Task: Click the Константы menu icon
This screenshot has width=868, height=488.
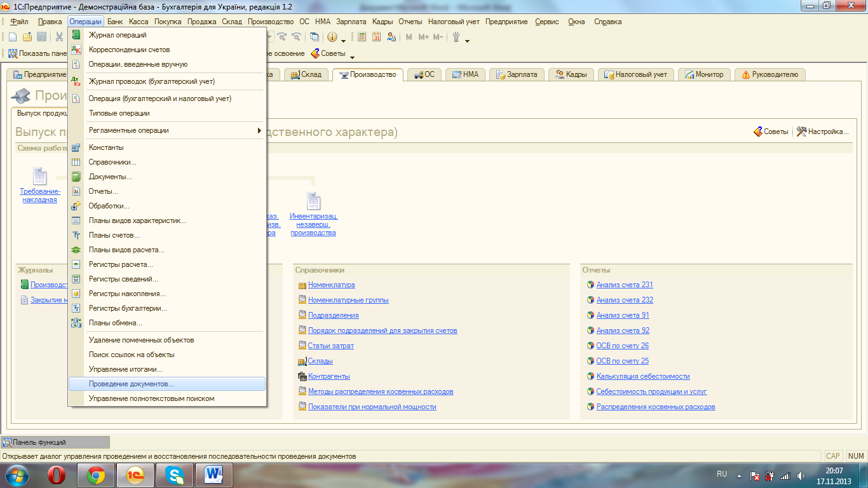Action: pos(76,147)
